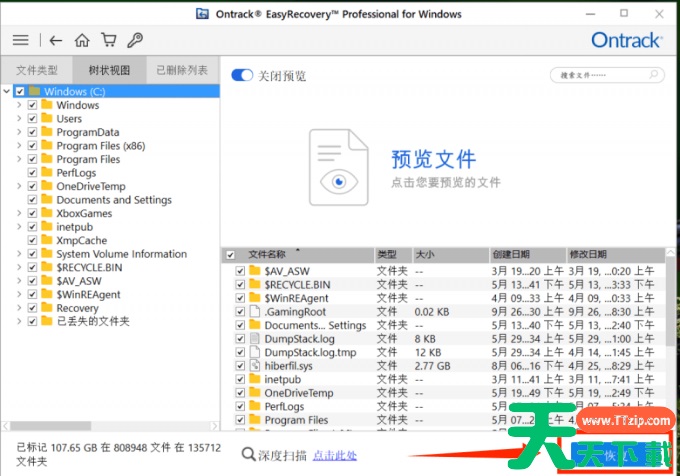Viewport: 680px width, 476px height.
Task: Uncheck the .GamingRoot file checkbox
Action: [240, 311]
